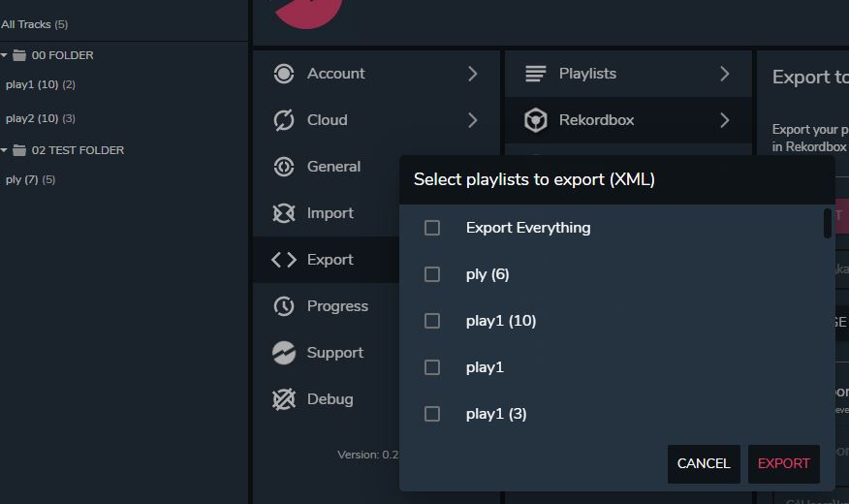The image size is (849, 504).
Task: Click the Progress clock icon
Action: [x=284, y=306]
